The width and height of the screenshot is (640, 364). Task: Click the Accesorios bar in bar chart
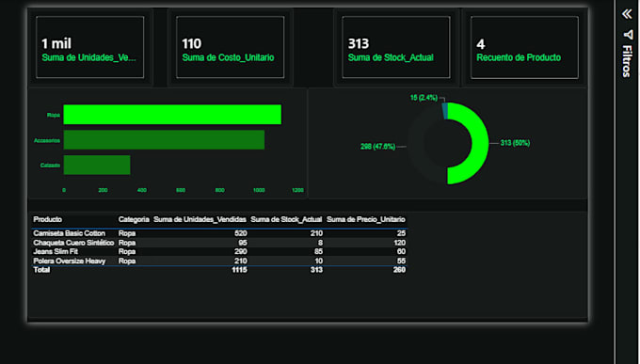click(x=164, y=140)
